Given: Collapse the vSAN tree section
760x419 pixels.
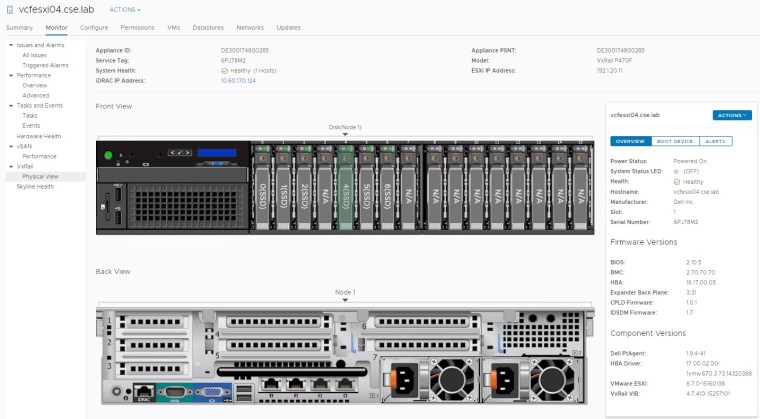Looking at the screenshot, I should tap(10, 146).
